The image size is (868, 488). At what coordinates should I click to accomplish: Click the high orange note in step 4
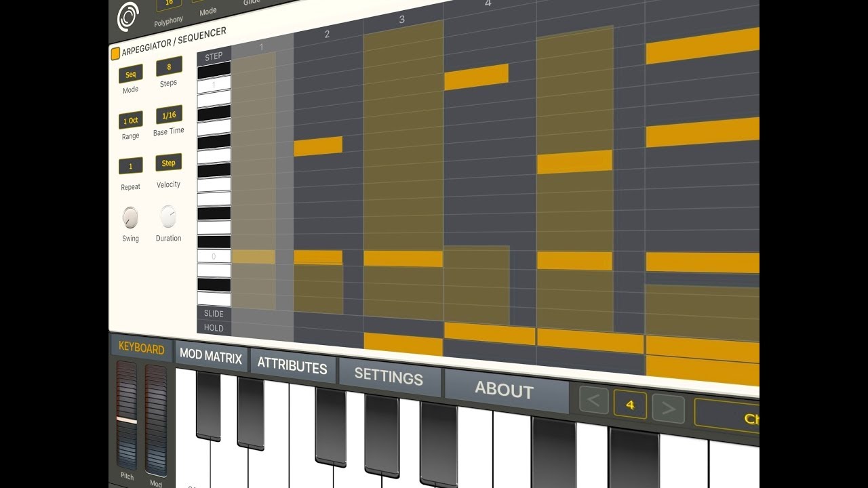(x=477, y=77)
